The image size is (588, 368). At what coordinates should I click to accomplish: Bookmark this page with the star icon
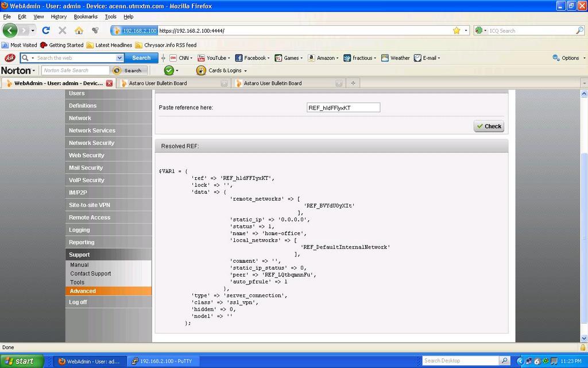pyautogui.click(x=457, y=30)
